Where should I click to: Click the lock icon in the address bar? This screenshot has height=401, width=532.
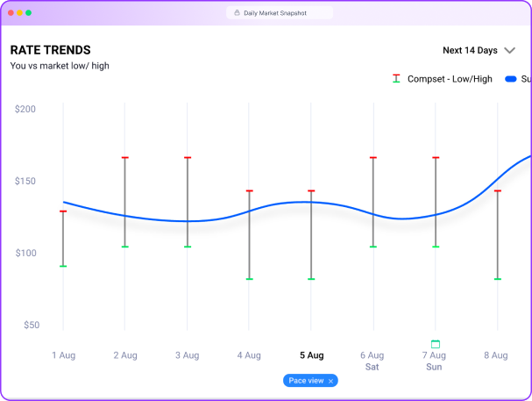click(x=237, y=13)
